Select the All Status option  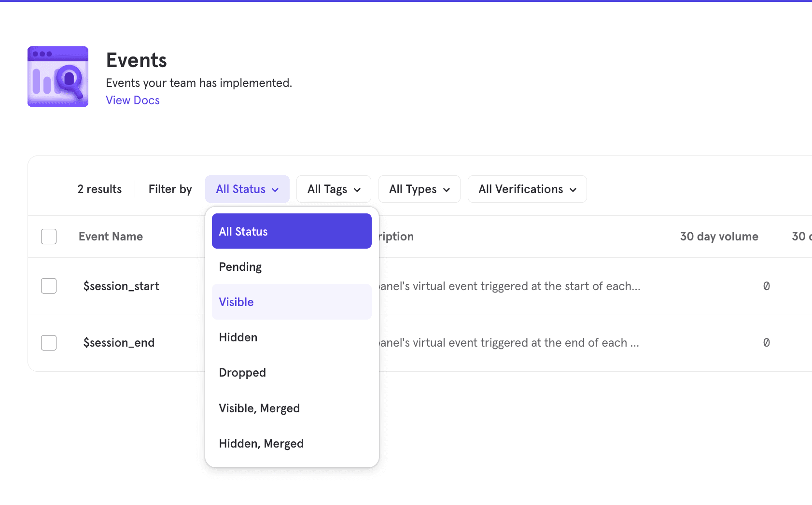click(243, 231)
